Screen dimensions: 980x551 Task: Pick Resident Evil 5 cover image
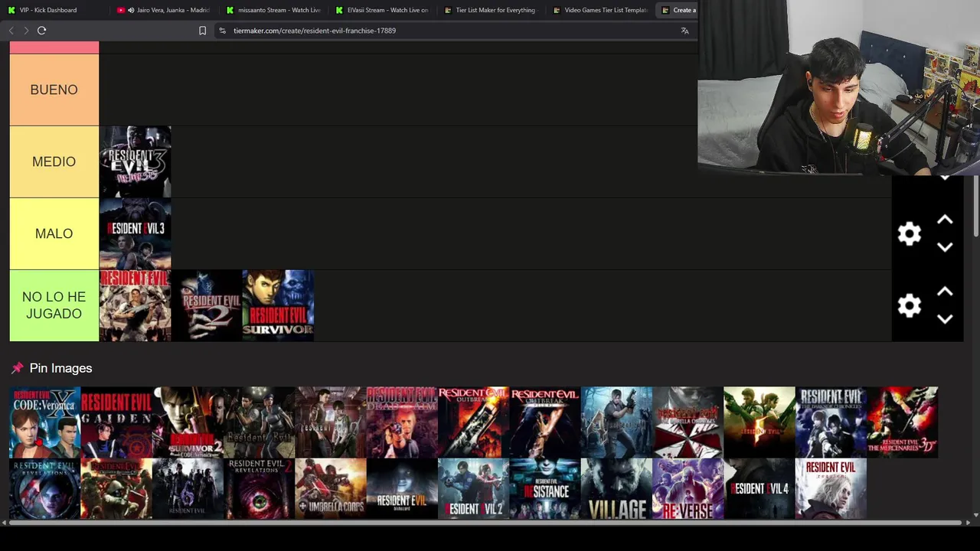(759, 422)
